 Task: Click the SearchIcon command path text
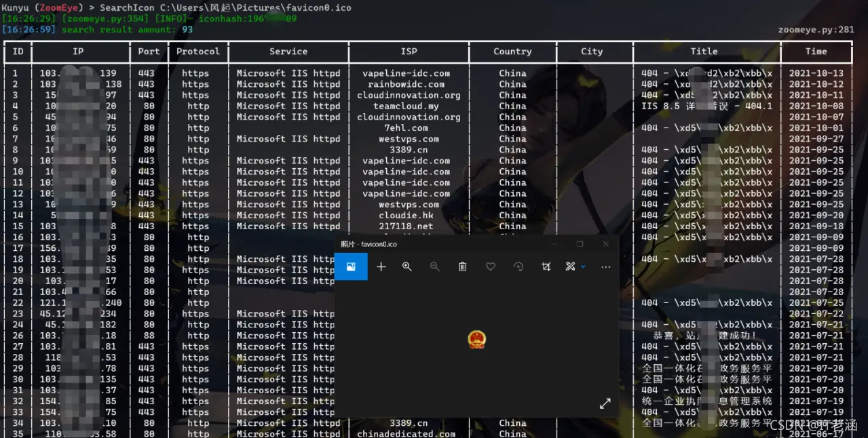click(225, 8)
